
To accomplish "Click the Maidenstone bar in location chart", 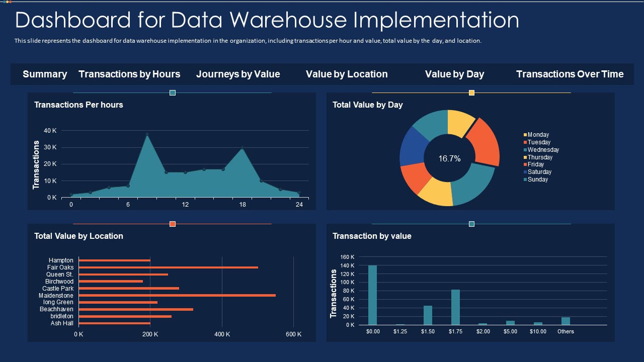I will [x=177, y=295].
